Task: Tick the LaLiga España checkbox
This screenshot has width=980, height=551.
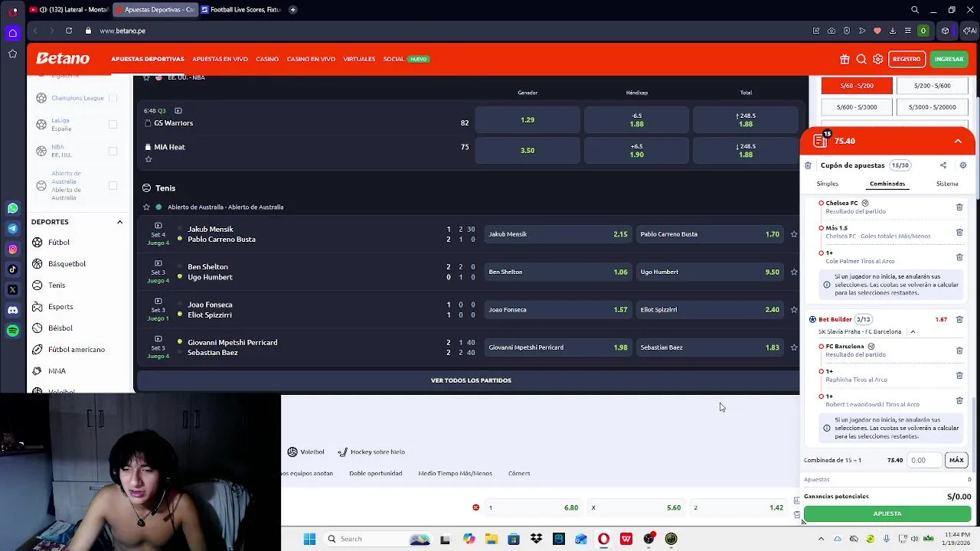Action: tap(113, 124)
